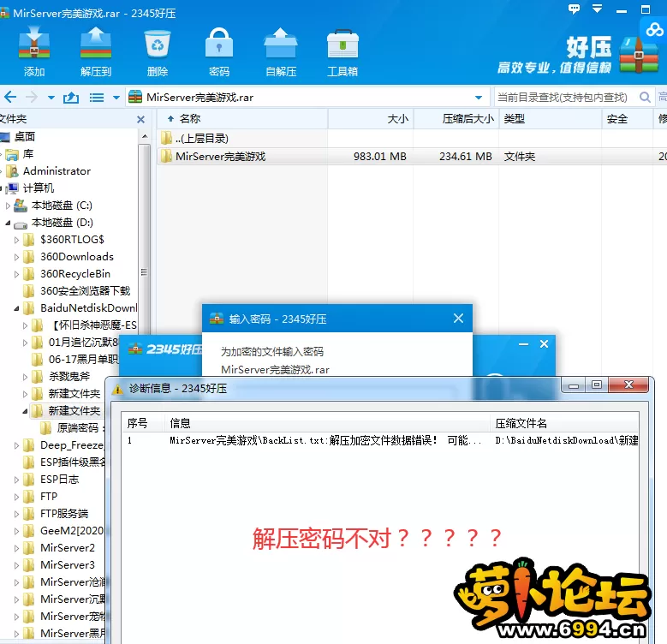Sort by 压缩后大小 column header
The width and height of the screenshot is (667, 644).
click(456, 119)
